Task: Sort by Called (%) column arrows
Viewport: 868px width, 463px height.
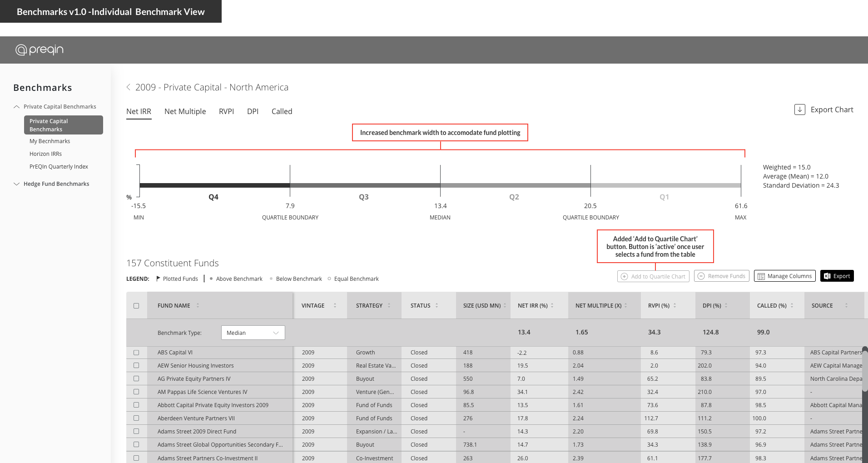Action: pos(792,305)
